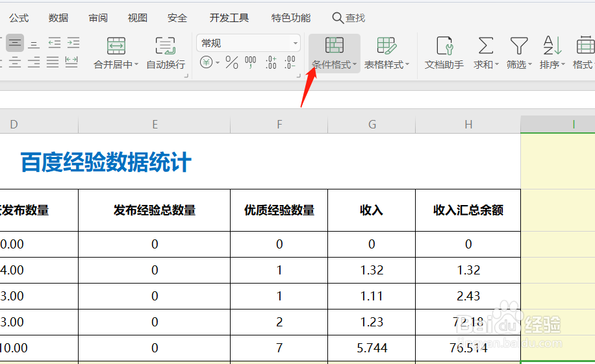Toggle distributed alignment icon
The height and width of the screenshot is (364, 595).
(71, 62)
